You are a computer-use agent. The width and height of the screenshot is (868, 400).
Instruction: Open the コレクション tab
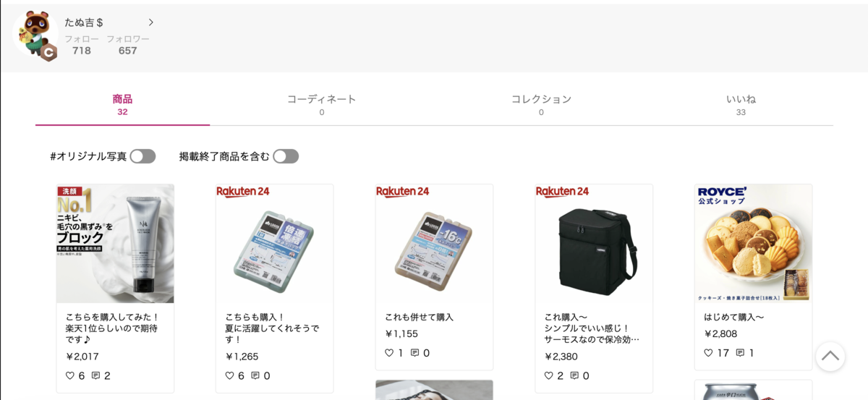[x=541, y=104]
